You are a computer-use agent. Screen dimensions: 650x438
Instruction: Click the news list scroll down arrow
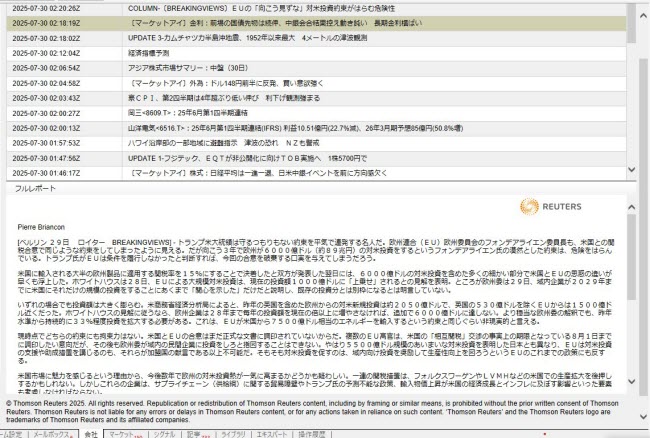pos(631,169)
